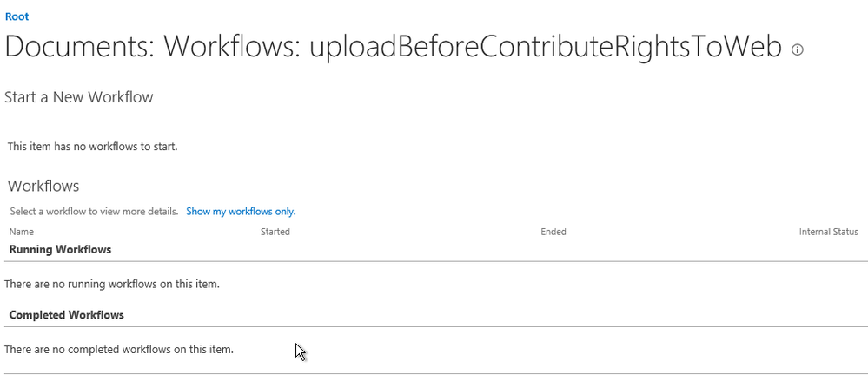The height and width of the screenshot is (381, 868).
Task: Click the divider line under Completed Workflows
Action: pyautogui.click(x=434, y=327)
